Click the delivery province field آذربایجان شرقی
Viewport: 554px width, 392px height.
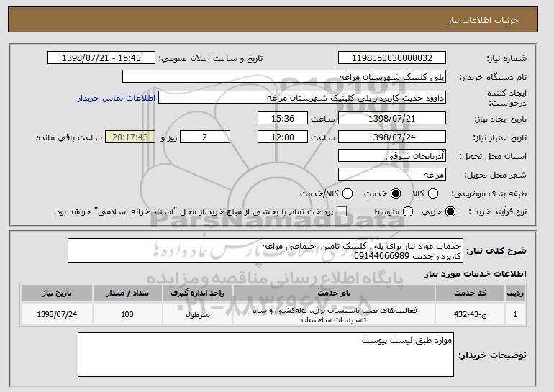(392, 155)
